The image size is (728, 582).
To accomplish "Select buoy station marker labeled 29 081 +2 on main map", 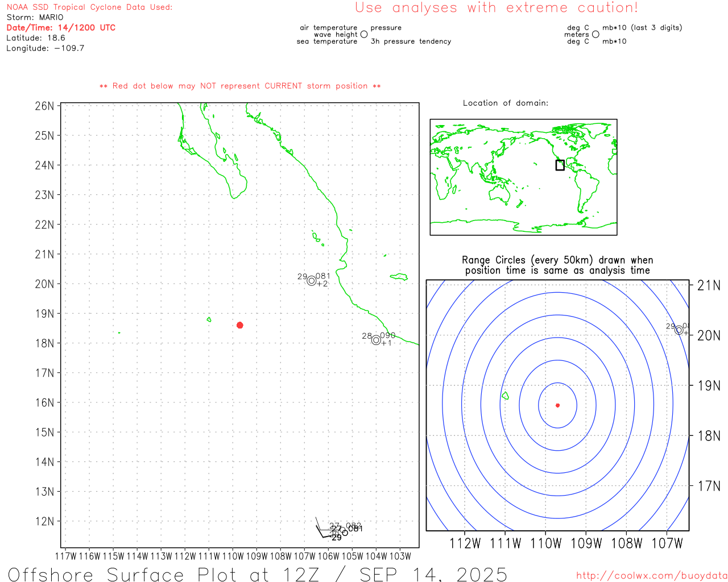I will (x=312, y=281).
